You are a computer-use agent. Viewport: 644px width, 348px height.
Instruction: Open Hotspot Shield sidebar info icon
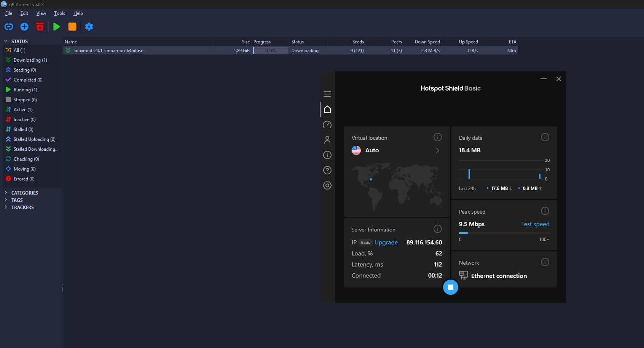coord(327,155)
